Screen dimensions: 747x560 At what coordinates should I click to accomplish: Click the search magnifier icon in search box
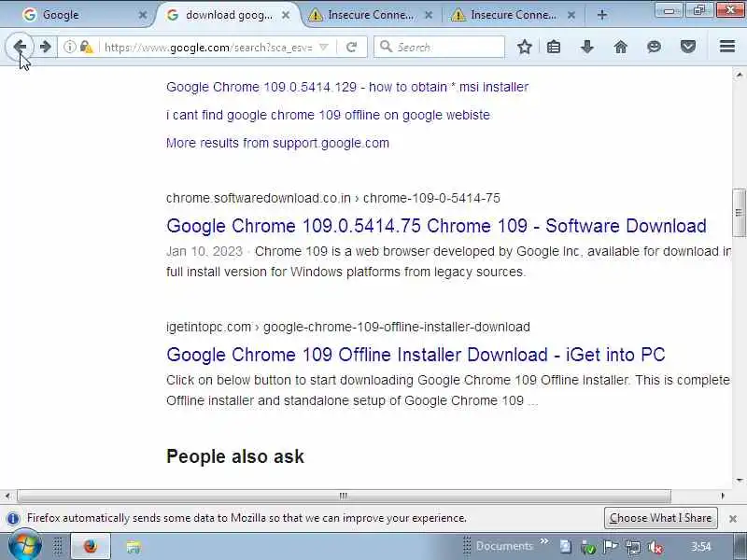point(386,47)
